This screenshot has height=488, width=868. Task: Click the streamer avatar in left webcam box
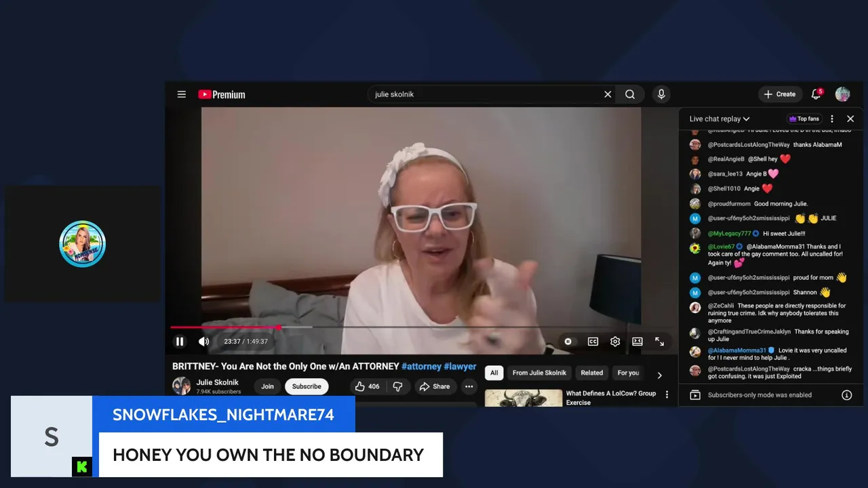coord(82,244)
